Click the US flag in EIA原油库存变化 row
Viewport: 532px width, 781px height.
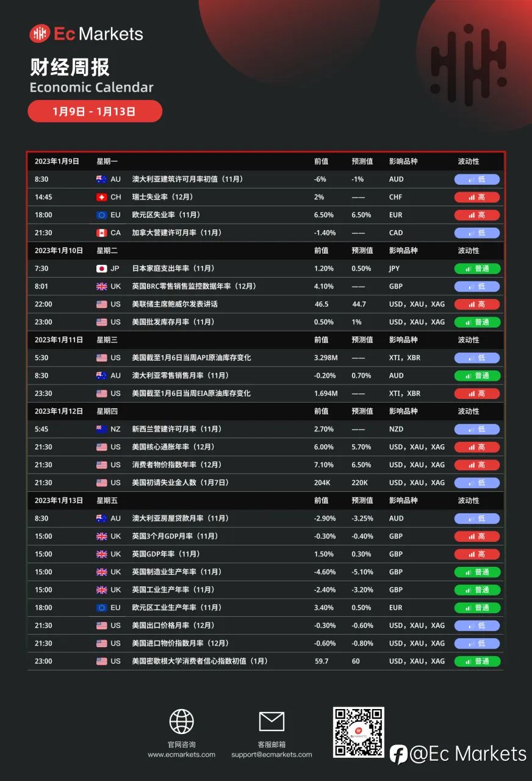coord(101,393)
